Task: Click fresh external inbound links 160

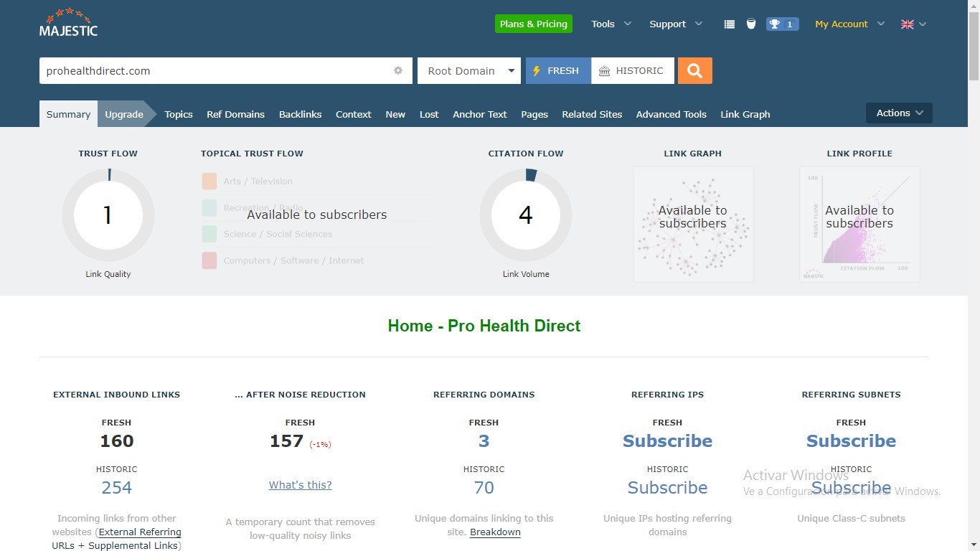Action: point(117,441)
